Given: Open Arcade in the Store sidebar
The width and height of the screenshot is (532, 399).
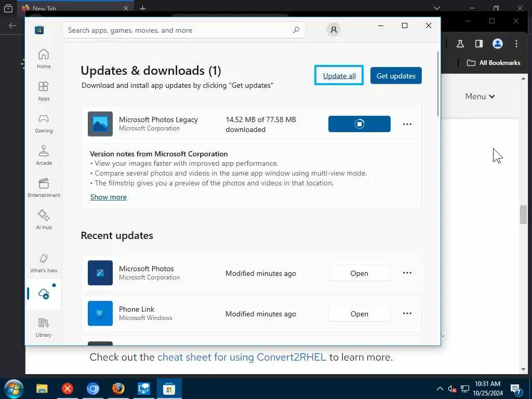Looking at the screenshot, I should pos(44,155).
